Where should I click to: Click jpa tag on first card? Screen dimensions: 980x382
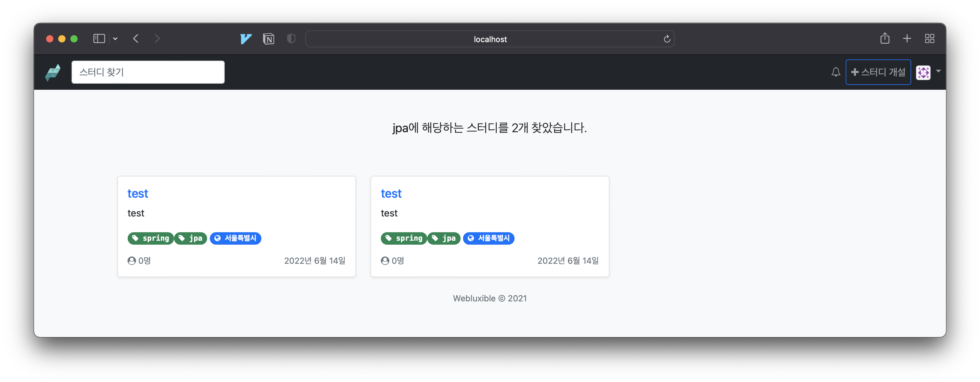(x=191, y=238)
